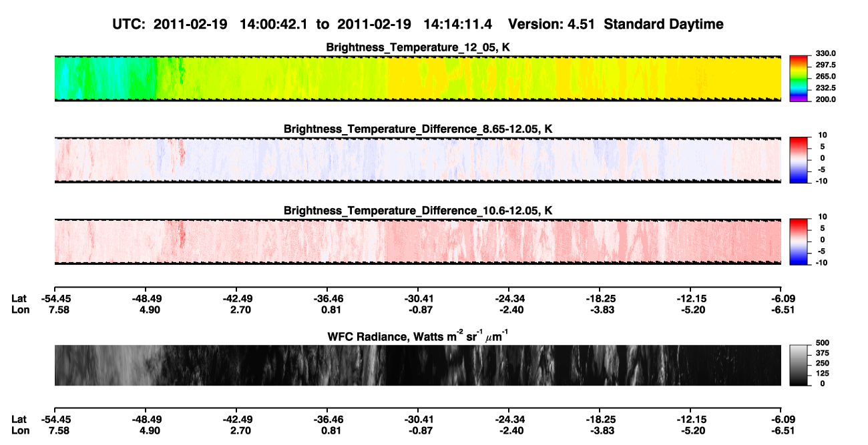Click the red-blue color bar beside the 10.6-12.05 panel
868x445 pixels.
[799, 242]
